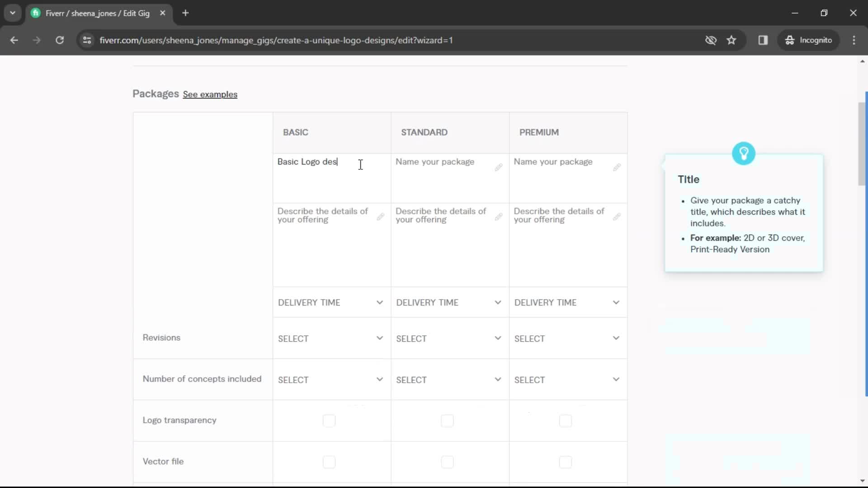Click See examples link
Image resolution: width=868 pixels, height=488 pixels.
pyautogui.click(x=210, y=94)
